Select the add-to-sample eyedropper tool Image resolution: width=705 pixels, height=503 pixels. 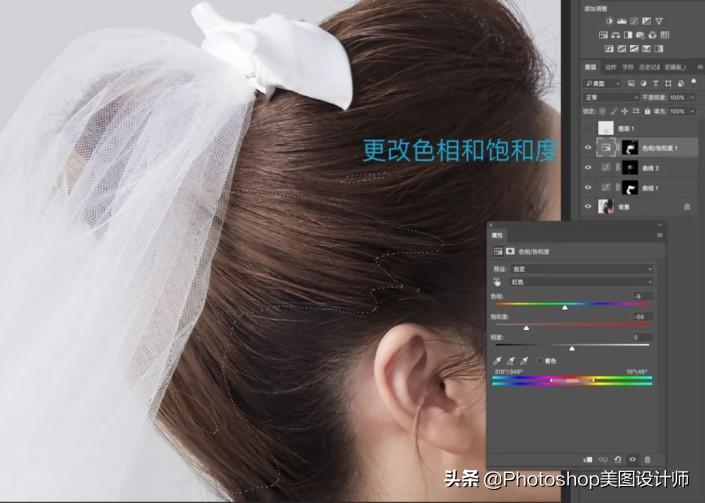coord(512,361)
